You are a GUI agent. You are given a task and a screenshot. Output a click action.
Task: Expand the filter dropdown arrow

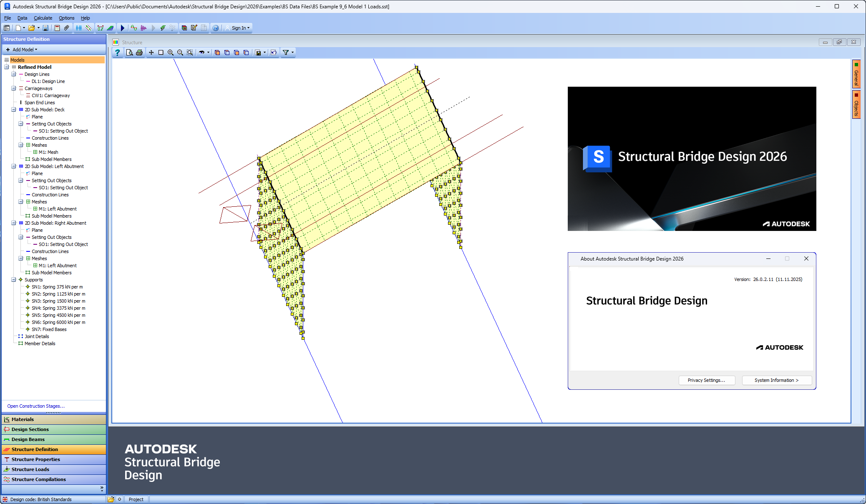[292, 53]
